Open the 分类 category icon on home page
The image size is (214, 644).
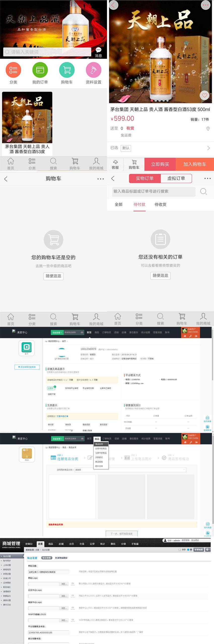tap(13, 70)
